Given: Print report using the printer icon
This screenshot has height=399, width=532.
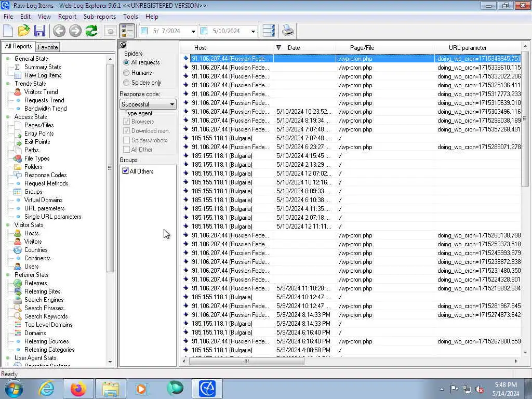Looking at the screenshot, I should 288,31.
